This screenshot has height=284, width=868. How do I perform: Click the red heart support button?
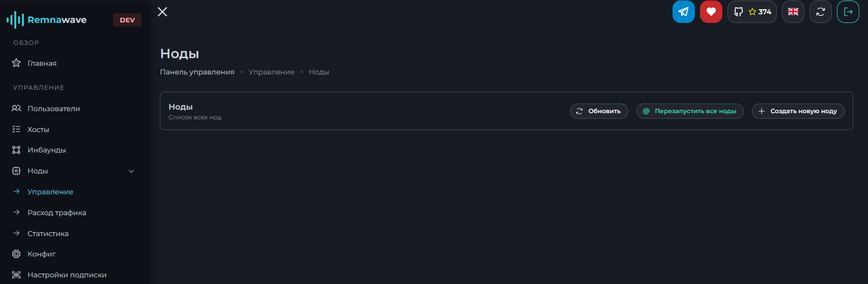(711, 12)
